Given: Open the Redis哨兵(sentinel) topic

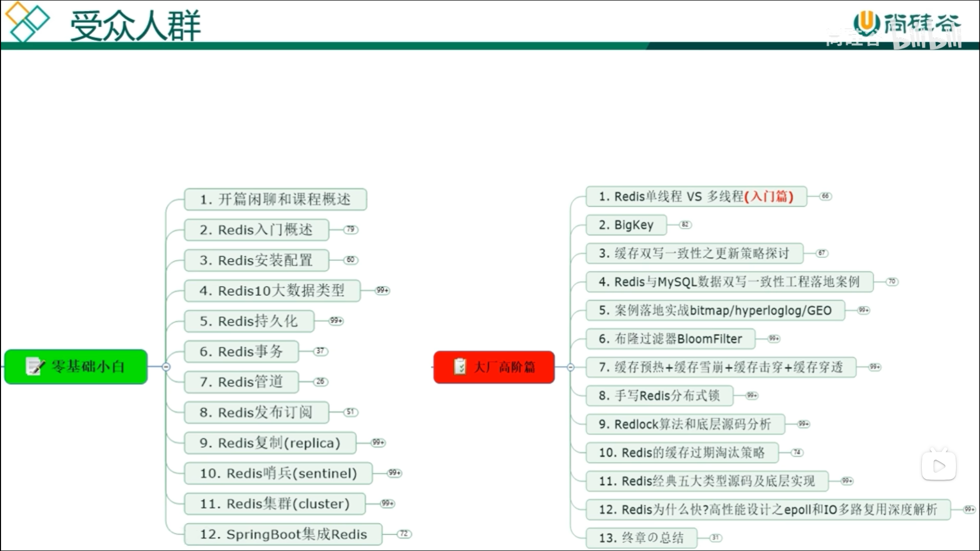Looking at the screenshot, I should point(278,473).
